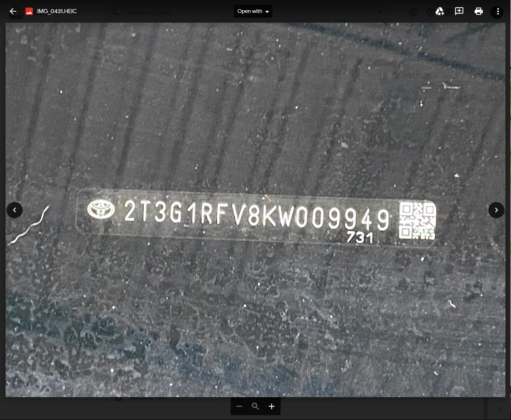
Task: Go to the previous image
Action: [15, 210]
